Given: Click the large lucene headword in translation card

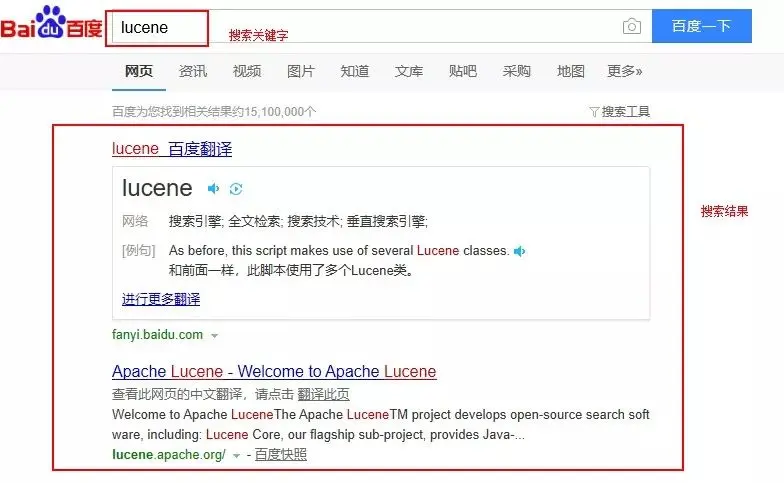Looking at the screenshot, I should point(157,188).
